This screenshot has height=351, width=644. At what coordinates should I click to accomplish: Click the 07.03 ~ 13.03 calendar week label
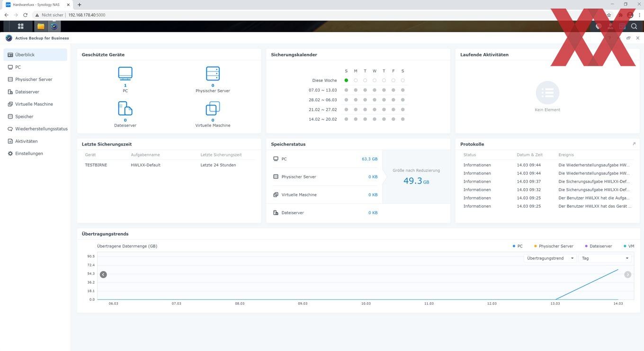coord(323,90)
